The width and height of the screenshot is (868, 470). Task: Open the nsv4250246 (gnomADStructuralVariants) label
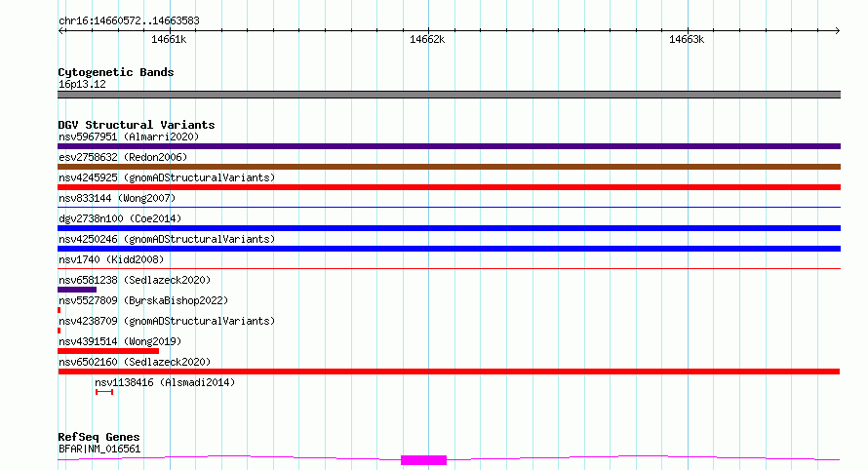[167, 239]
